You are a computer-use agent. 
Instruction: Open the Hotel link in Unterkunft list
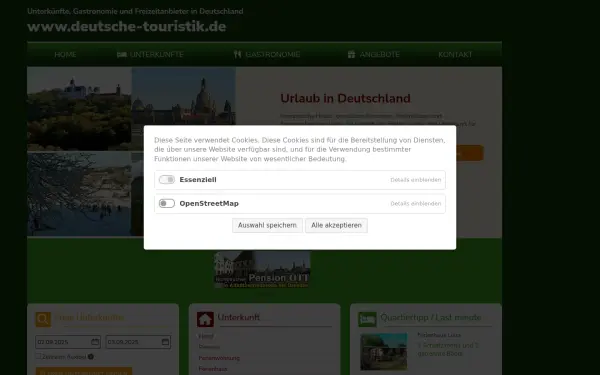[x=206, y=336]
